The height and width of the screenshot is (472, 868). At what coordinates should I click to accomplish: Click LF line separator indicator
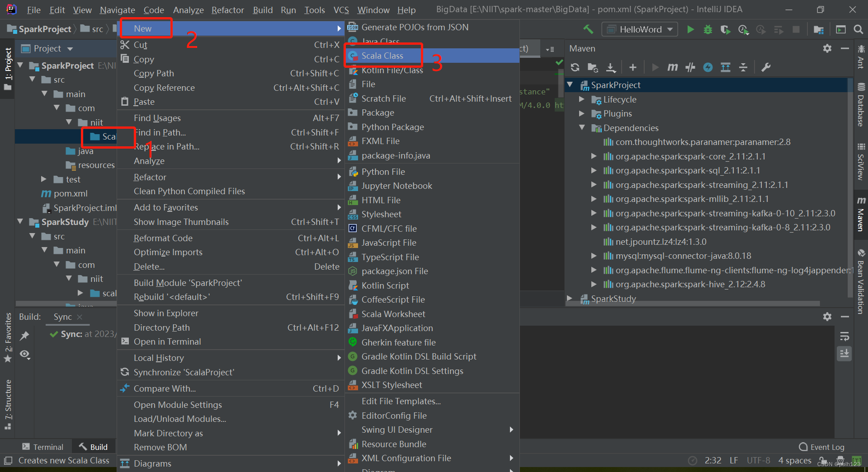coord(734,460)
